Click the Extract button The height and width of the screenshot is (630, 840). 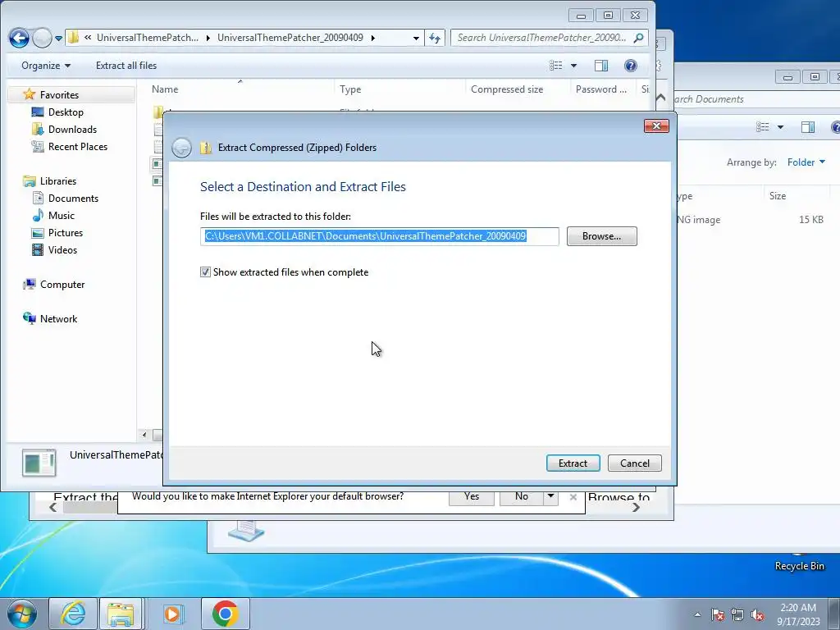[x=573, y=463]
